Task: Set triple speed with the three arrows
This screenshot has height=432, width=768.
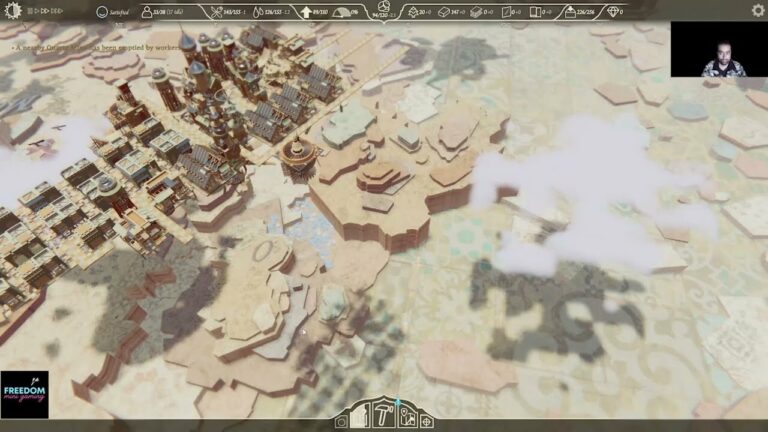Action: 57,11
